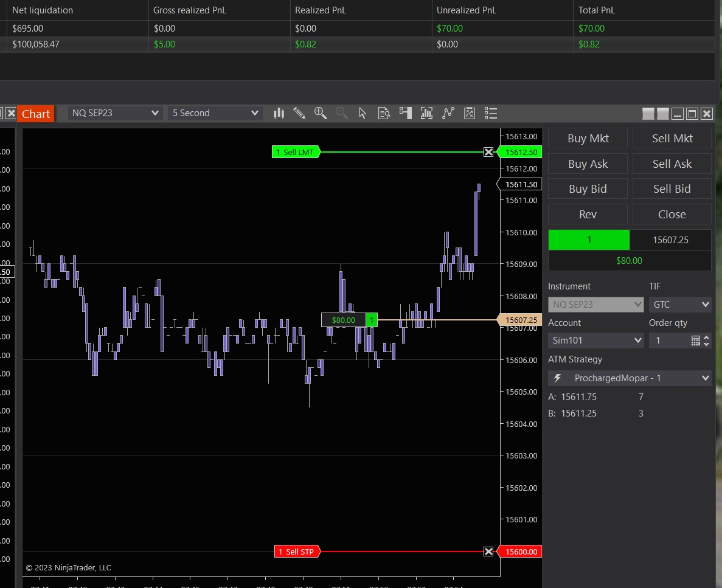Open the chart properties list icon
This screenshot has width=722, height=588.
[x=491, y=113]
